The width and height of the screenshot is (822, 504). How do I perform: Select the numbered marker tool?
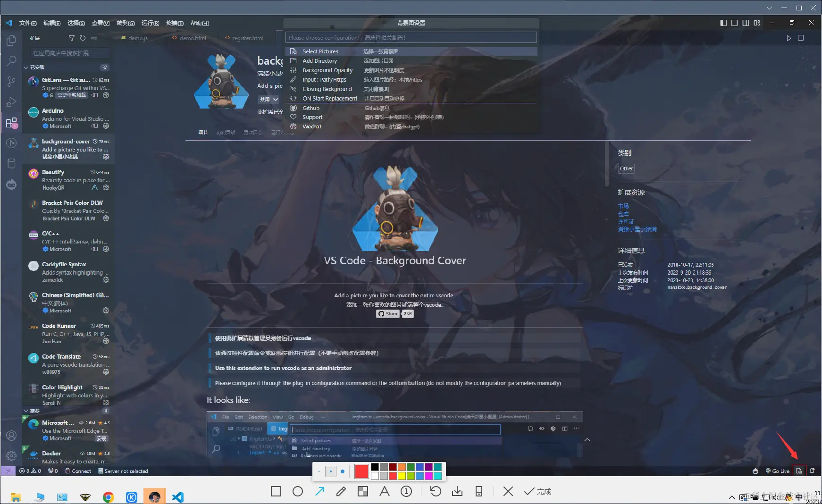click(406, 491)
